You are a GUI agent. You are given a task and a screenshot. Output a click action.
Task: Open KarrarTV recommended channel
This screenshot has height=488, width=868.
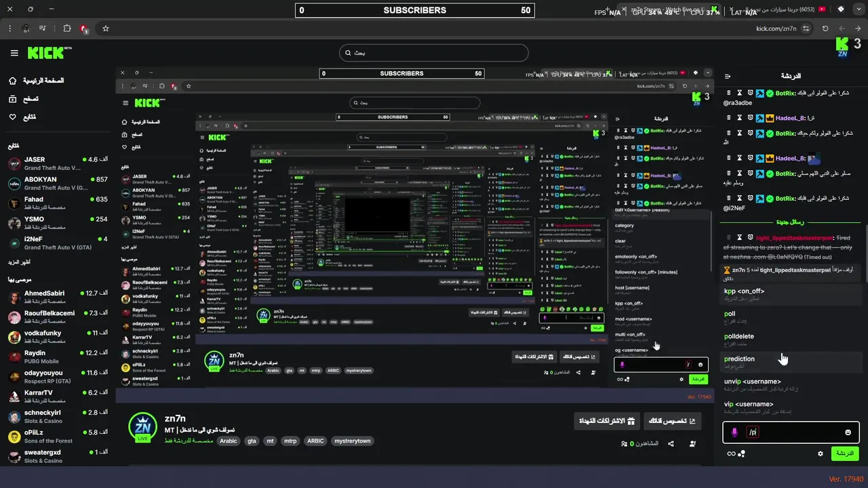tap(58, 396)
